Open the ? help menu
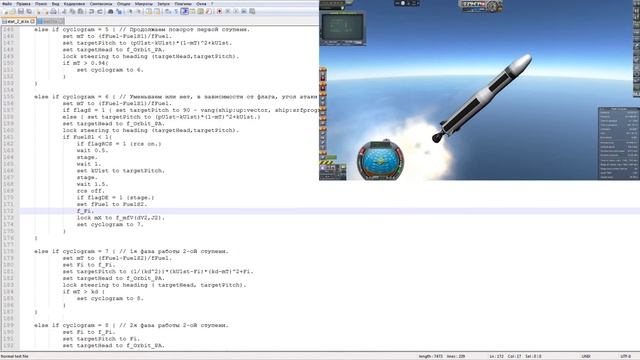 pos(212,4)
